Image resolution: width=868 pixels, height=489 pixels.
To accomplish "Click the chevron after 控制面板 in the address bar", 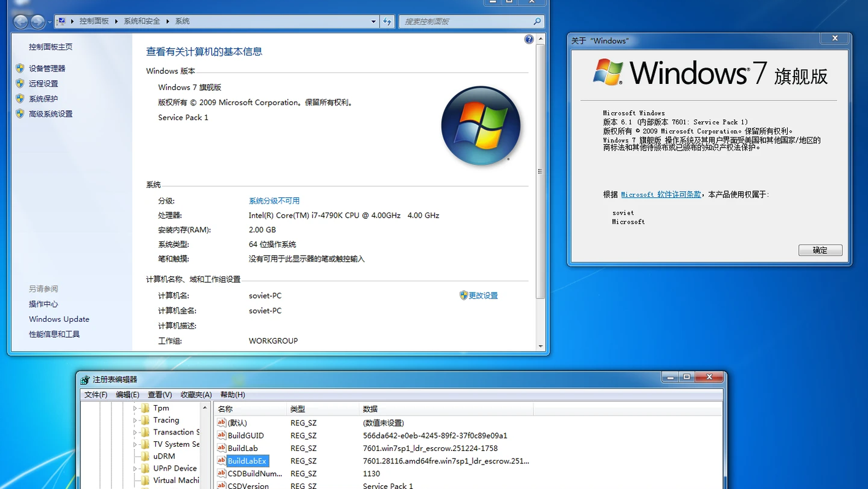I will click(x=116, y=21).
